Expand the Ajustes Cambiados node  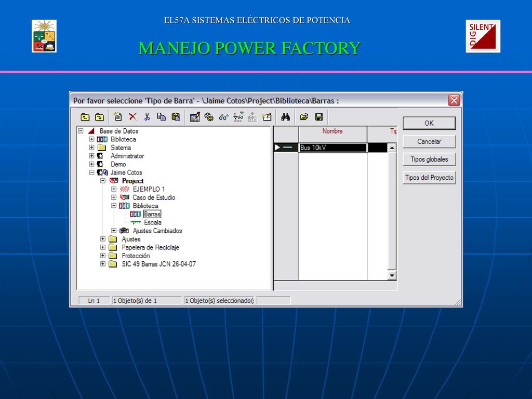point(114,230)
